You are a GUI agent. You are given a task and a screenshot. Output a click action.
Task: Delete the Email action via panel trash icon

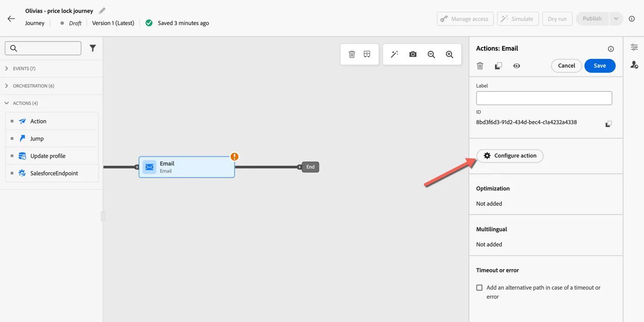point(480,66)
